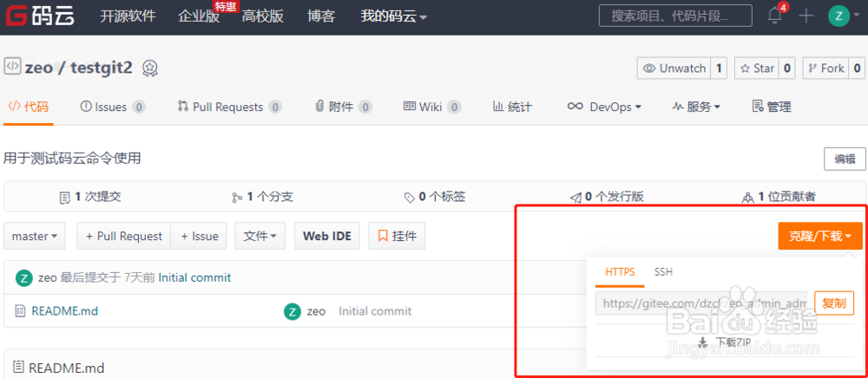The height and width of the screenshot is (378, 868).
Task: Click the Gitee 码云 logo
Action: pyautogui.click(x=40, y=16)
